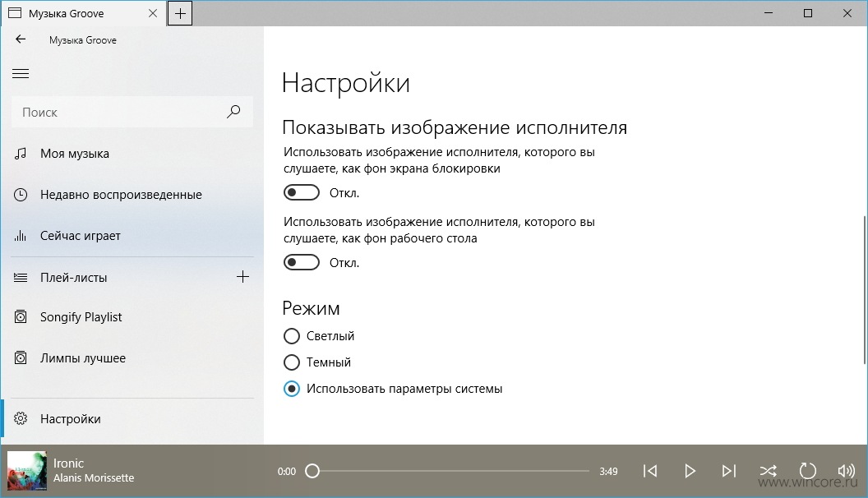Click the Ironic song title
The image size is (868, 498).
(x=69, y=463)
